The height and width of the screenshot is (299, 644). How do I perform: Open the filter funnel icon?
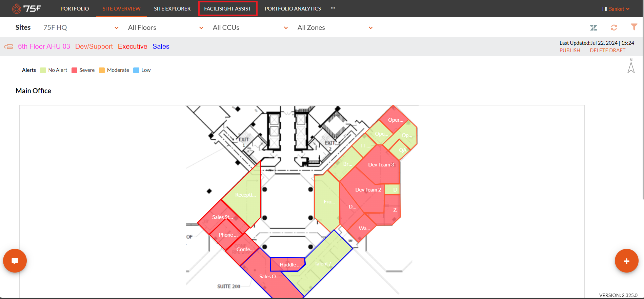click(x=634, y=27)
